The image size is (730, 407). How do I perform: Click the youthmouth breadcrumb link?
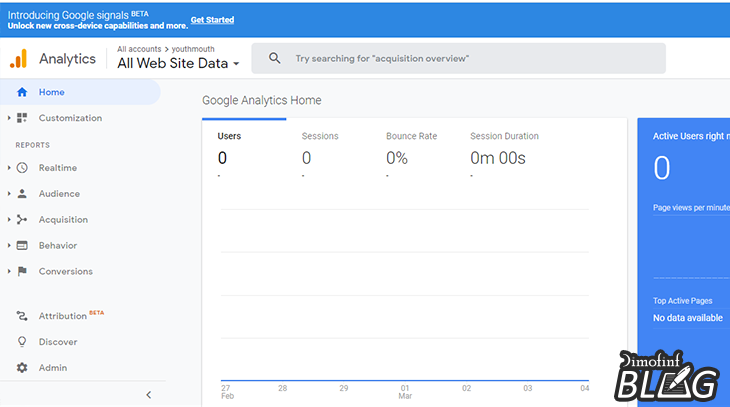tap(193, 49)
